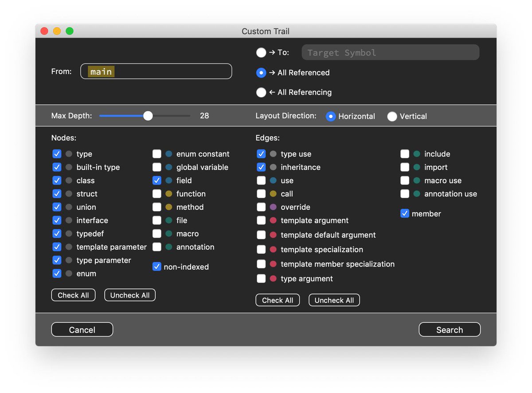
Task: Uncheck the 'non-indexed' nodes checkbox
Action: click(x=157, y=267)
